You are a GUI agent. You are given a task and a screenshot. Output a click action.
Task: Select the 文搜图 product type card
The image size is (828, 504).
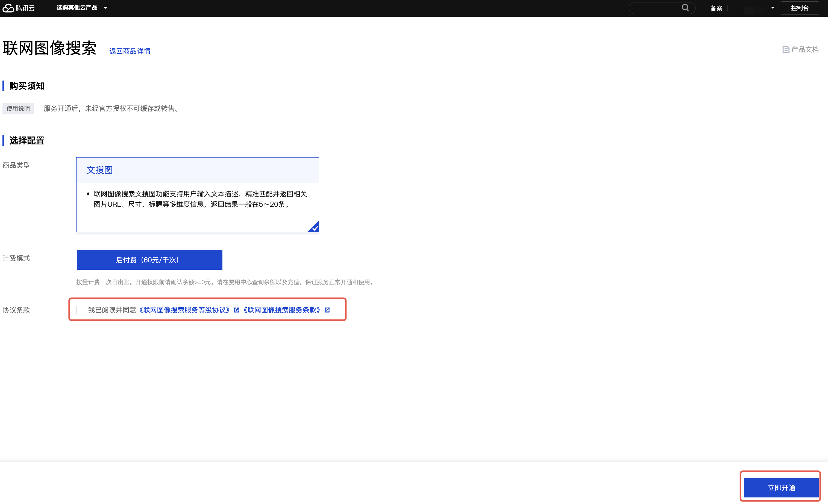(197, 194)
